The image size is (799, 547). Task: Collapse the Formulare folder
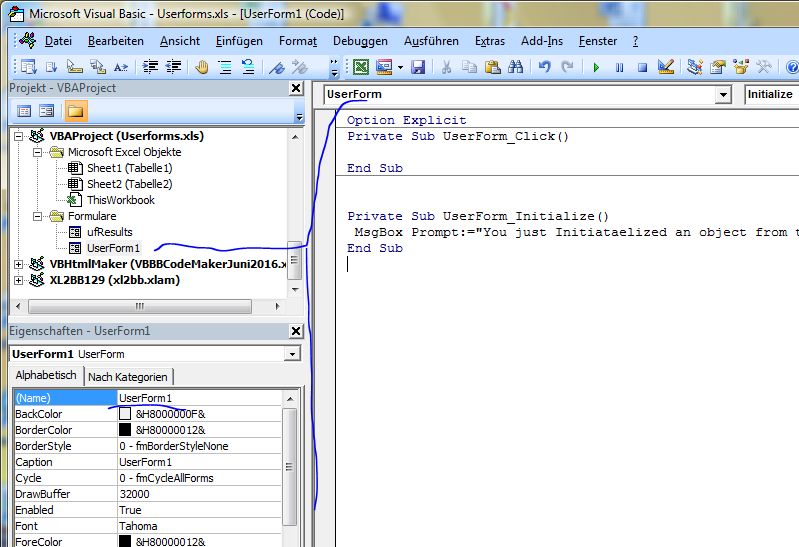tap(37, 216)
